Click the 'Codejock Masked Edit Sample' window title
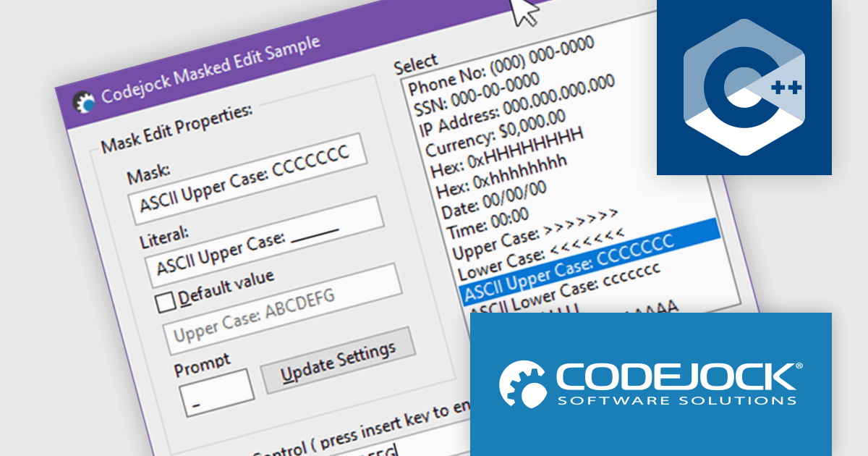The width and height of the screenshot is (868, 456). 210,69
